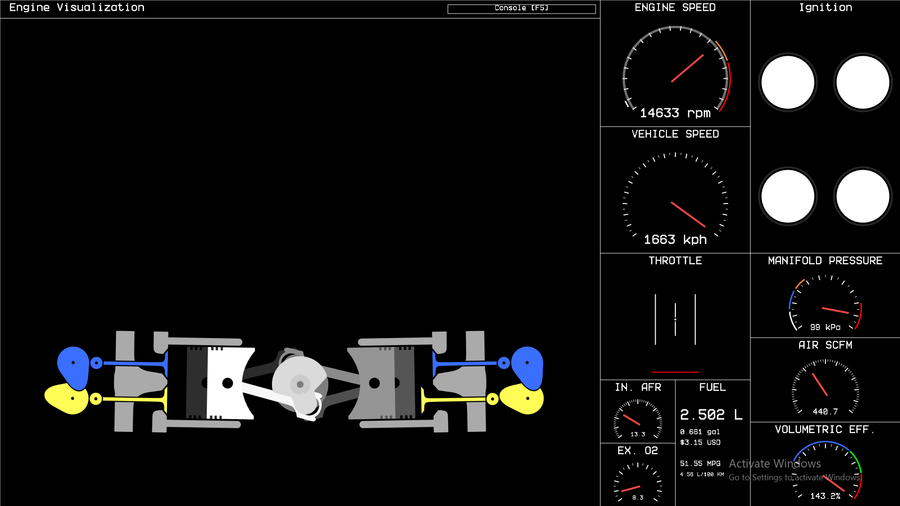Click the 'MANIFOLD PRESSURE' heading

(x=825, y=260)
